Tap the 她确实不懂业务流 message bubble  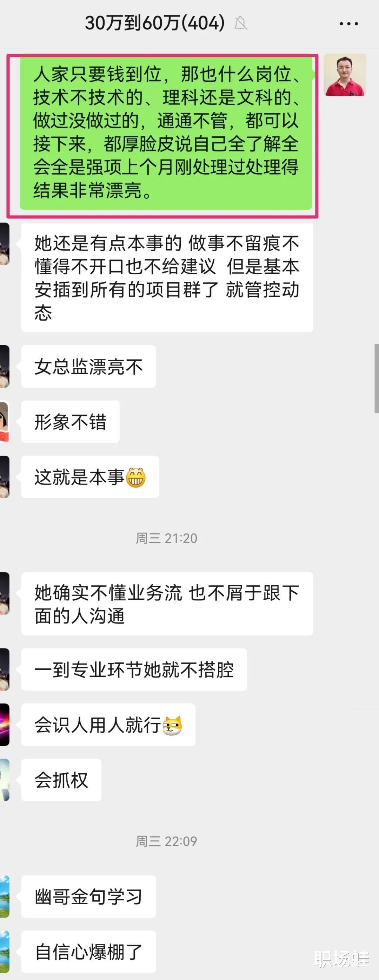167,604
